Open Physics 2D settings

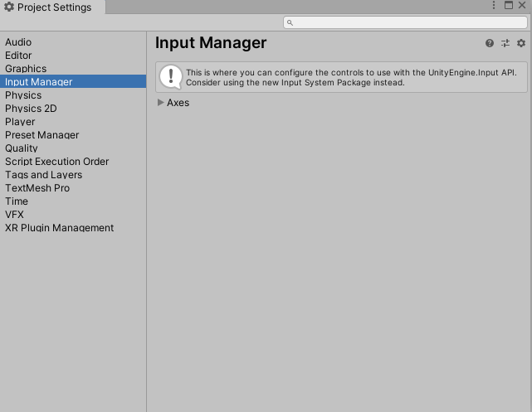coord(31,109)
